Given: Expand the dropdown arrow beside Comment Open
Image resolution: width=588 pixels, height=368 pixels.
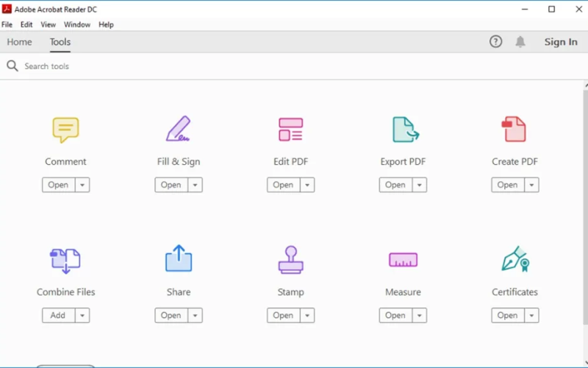Looking at the screenshot, I should (x=82, y=185).
